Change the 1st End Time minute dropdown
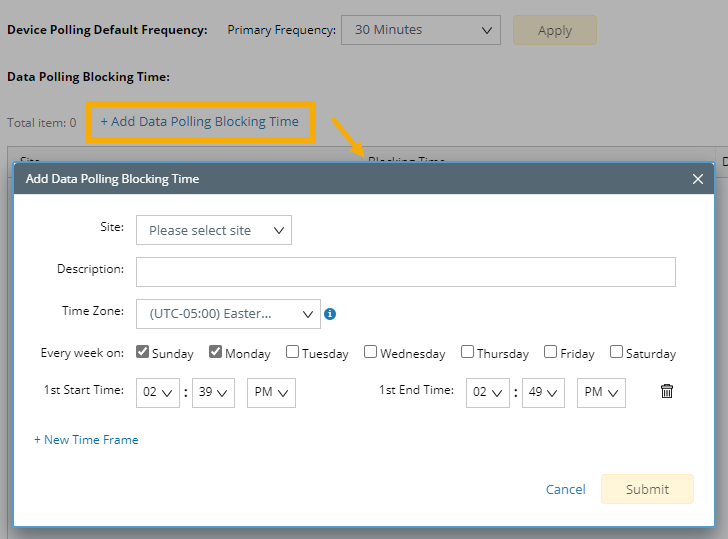 click(542, 393)
